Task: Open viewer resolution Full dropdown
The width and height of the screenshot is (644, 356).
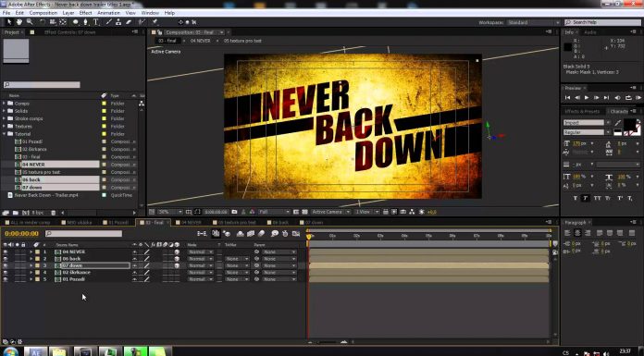Action: (x=274, y=212)
